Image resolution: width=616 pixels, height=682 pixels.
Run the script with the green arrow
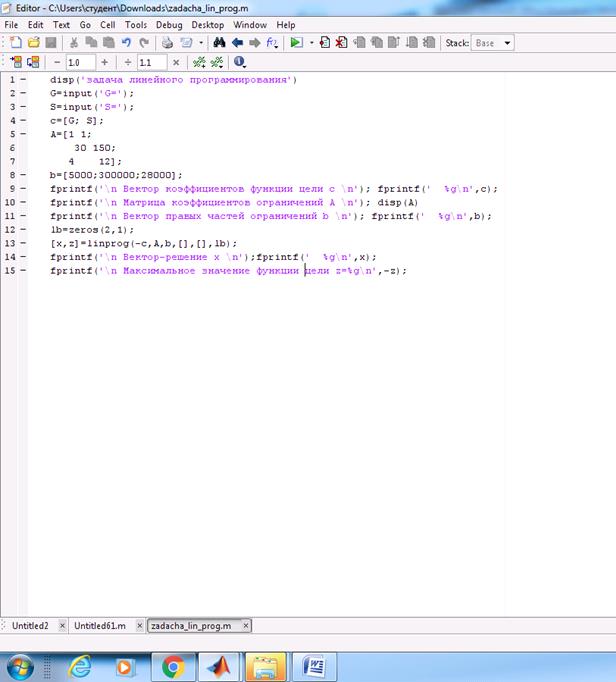coord(296,43)
